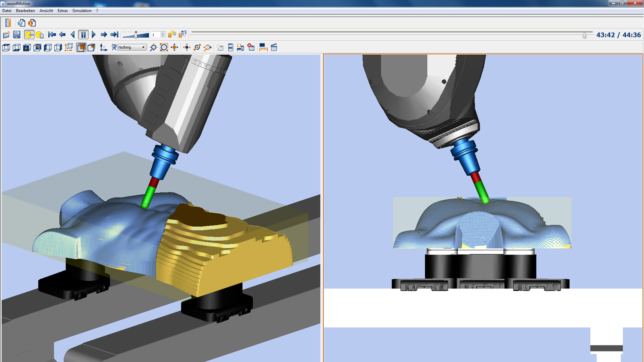
Task: Jump to simulation start
Action: click(x=52, y=35)
